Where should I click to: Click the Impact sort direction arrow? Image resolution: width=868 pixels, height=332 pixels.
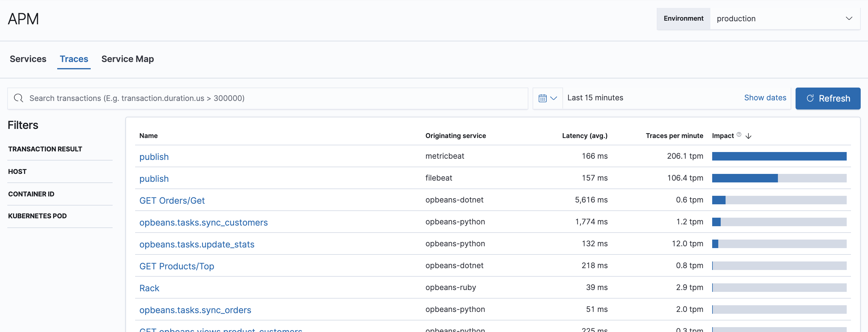coord(748,136)
